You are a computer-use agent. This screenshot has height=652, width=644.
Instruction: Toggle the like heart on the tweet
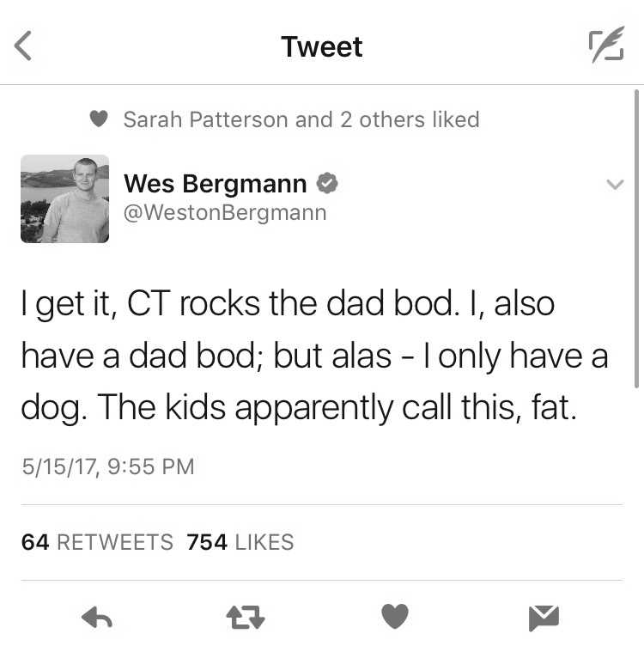pyautogui.click(x=395, y=616)
